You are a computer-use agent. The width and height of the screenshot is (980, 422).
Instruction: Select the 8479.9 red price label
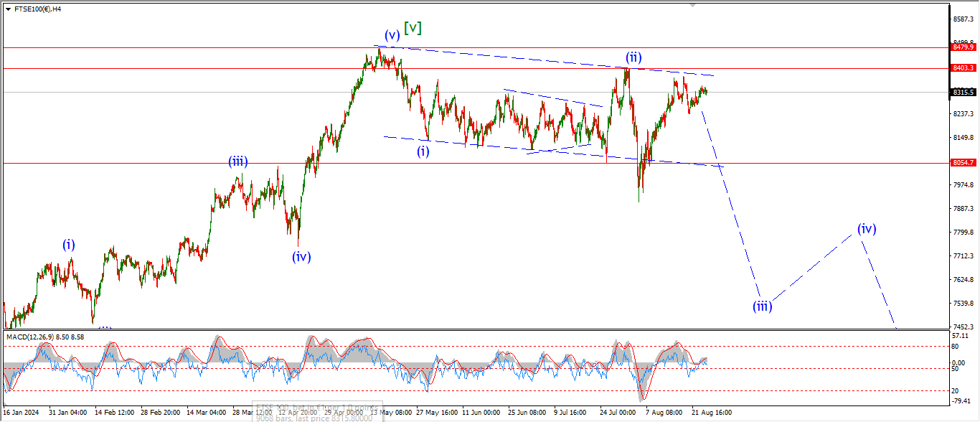(963, 47)
